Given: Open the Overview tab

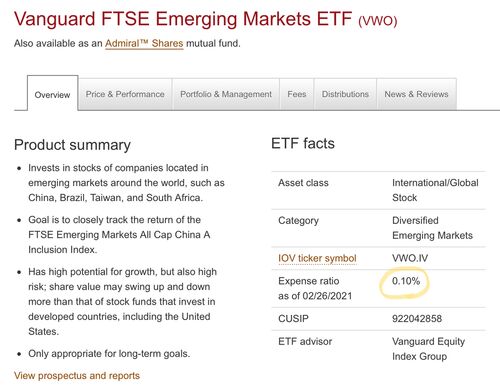Looking at the screenshot, I should pos(52,93).
